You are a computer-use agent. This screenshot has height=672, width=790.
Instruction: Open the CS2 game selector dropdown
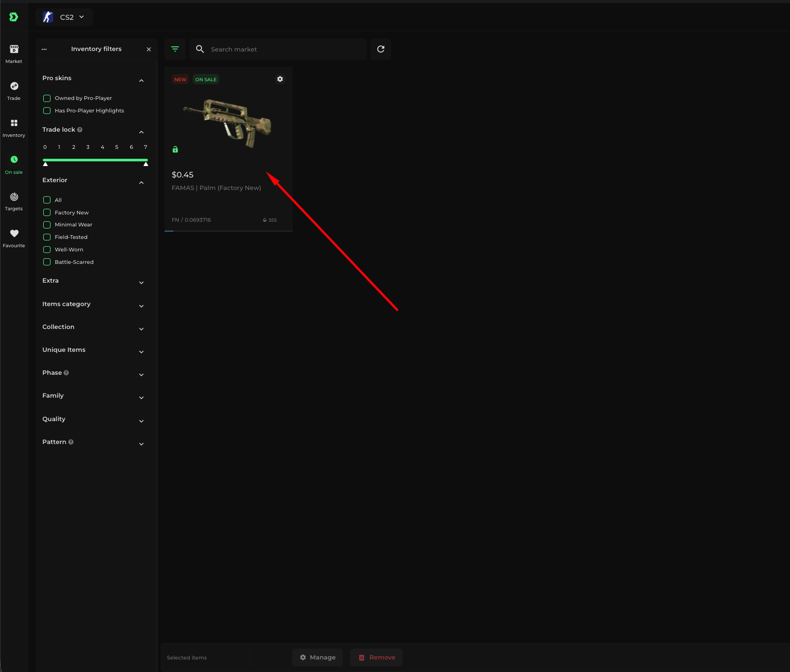(x=65, y=17)
